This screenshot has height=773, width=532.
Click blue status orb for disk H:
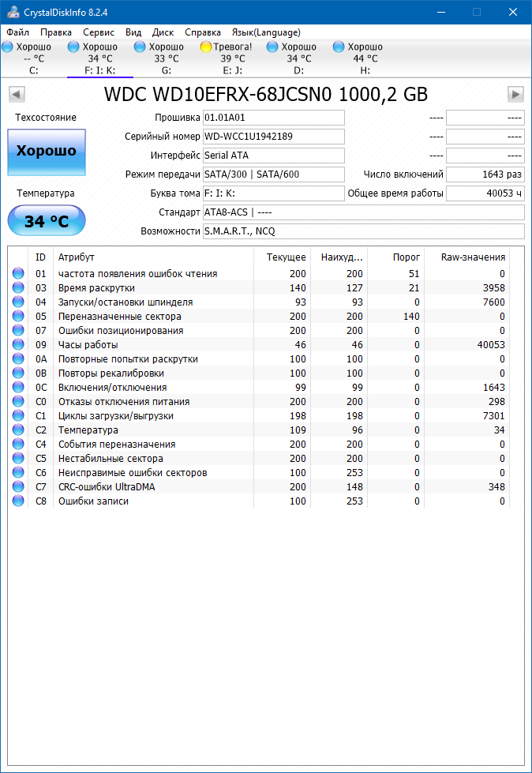pyautogui.click(x=339, y=47)
